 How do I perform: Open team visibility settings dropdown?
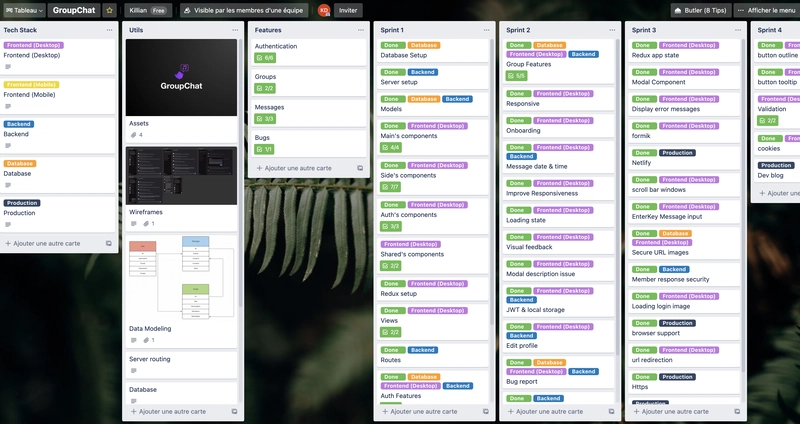pos(244,10)
